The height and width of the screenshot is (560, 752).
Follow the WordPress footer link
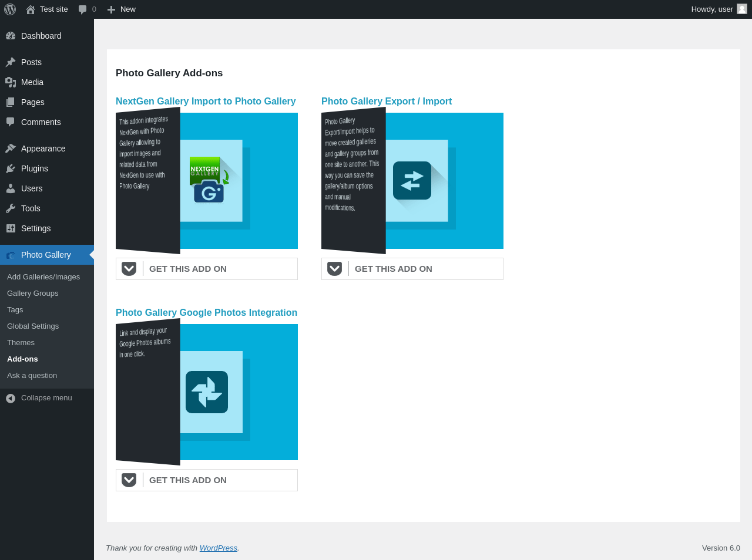[x=219, y=548]
